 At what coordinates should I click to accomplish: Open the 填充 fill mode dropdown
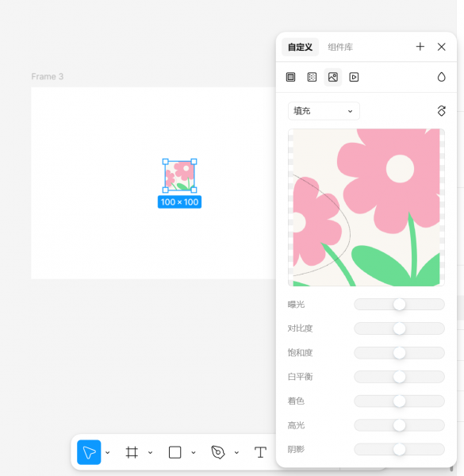tap(324, 111)
